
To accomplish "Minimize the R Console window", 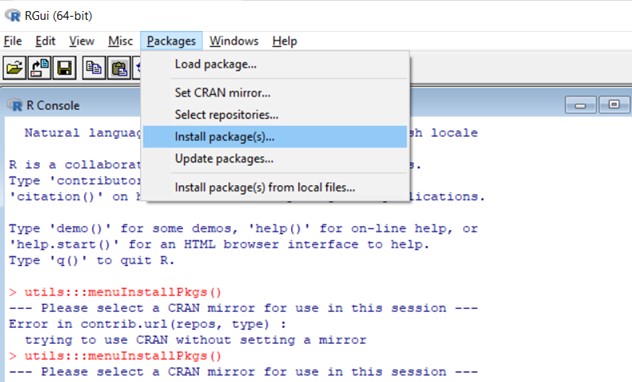I will pyautogui.click(x=580, y=105).
